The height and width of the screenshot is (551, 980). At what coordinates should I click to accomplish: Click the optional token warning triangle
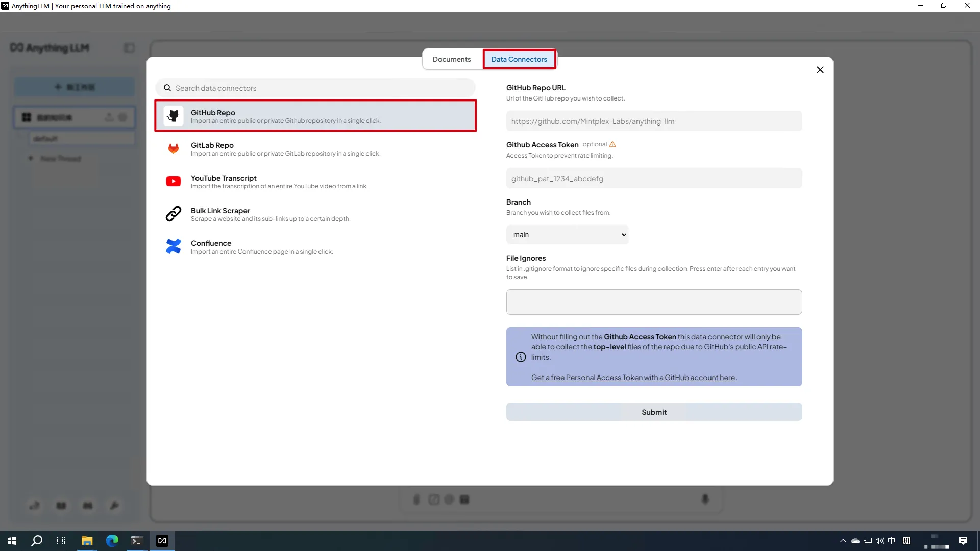pos(612,144)
